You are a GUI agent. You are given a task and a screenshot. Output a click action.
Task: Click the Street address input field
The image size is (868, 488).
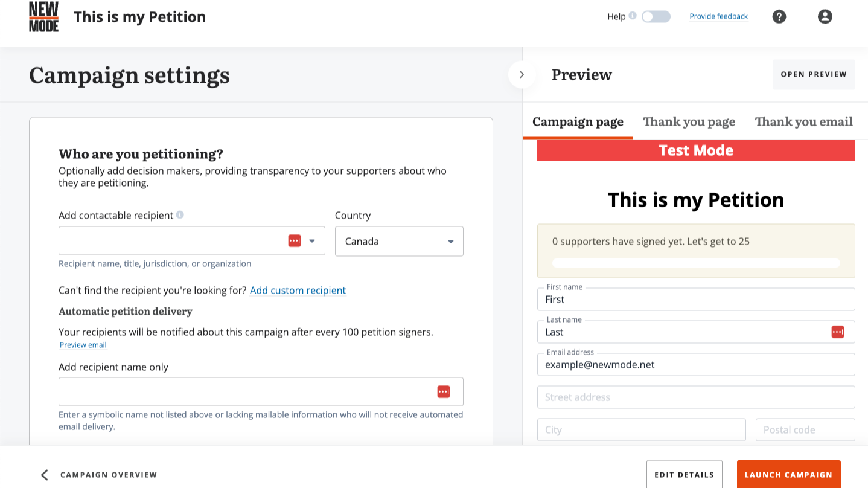(696, 397)
